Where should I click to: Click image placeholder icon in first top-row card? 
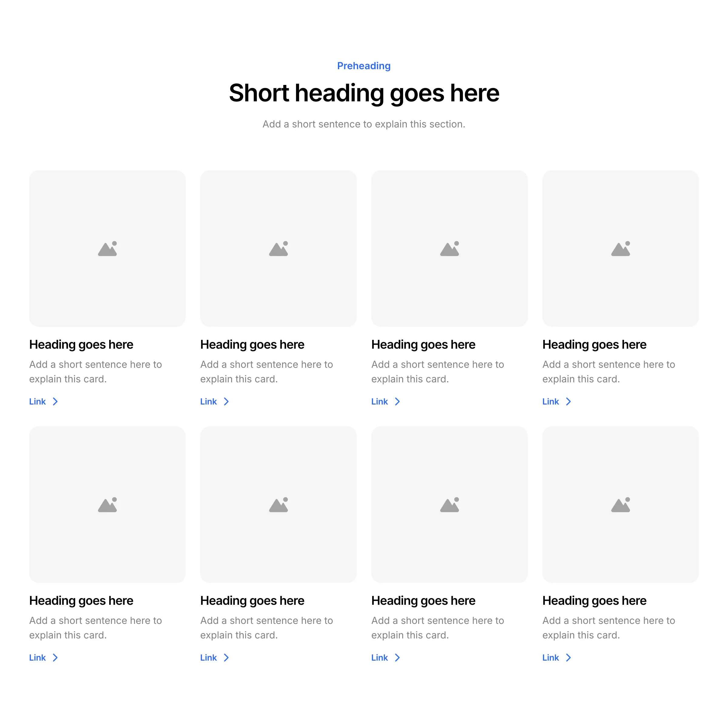click(x=107, y=249)
